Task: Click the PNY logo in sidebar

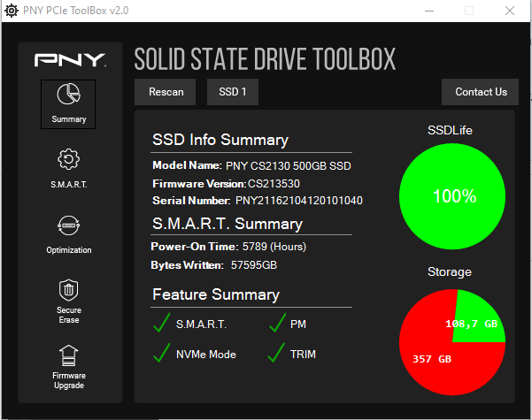Action: tap(70, 59)
